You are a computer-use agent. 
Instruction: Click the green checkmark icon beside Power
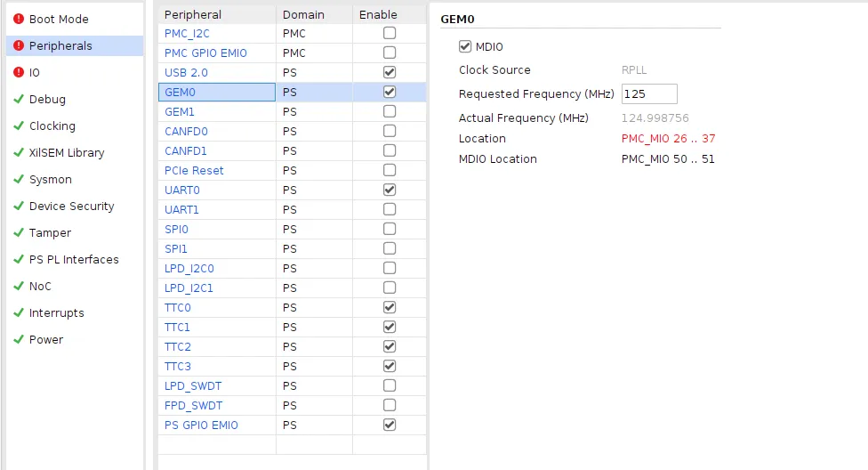pyautogui.click(x=19, y=339)
